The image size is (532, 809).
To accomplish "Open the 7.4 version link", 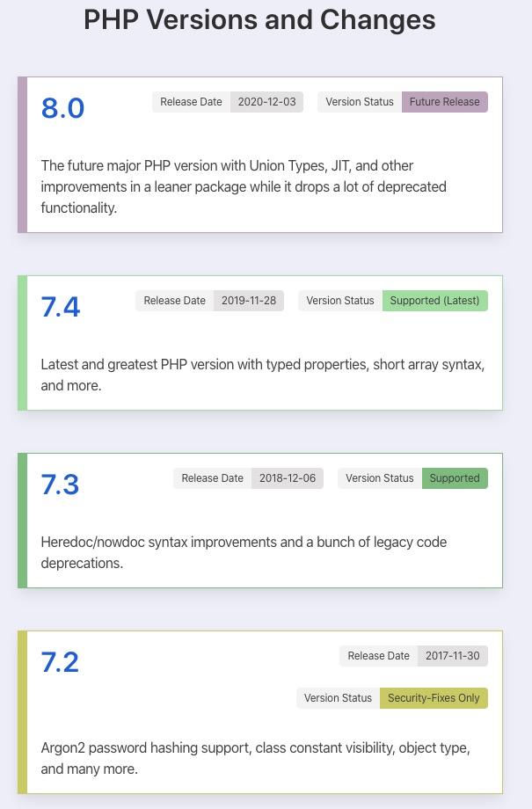I will [61, 307].
